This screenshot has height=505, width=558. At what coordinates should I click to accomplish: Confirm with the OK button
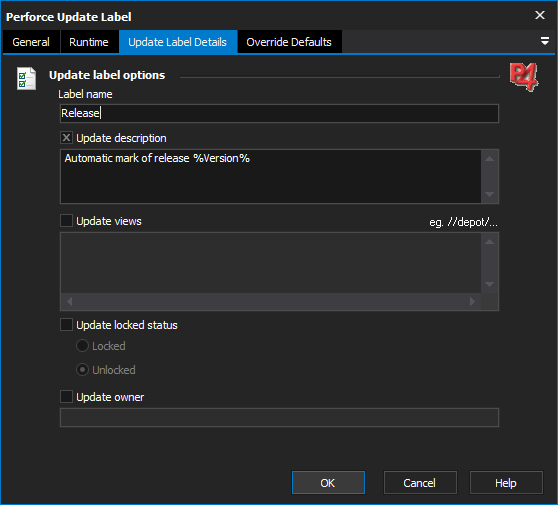coord(328,483)
